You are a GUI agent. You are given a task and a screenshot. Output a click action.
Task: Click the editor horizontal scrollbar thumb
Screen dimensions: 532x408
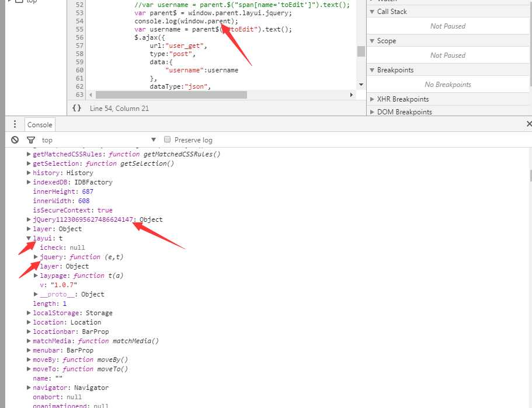[x=171, y=95]
